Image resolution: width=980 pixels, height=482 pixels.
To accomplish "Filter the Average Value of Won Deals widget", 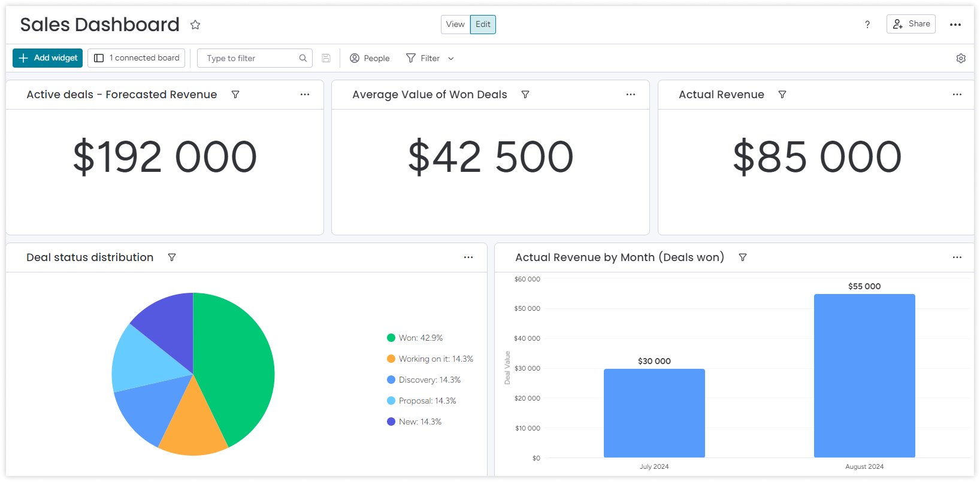I will [x=525, y=95].
